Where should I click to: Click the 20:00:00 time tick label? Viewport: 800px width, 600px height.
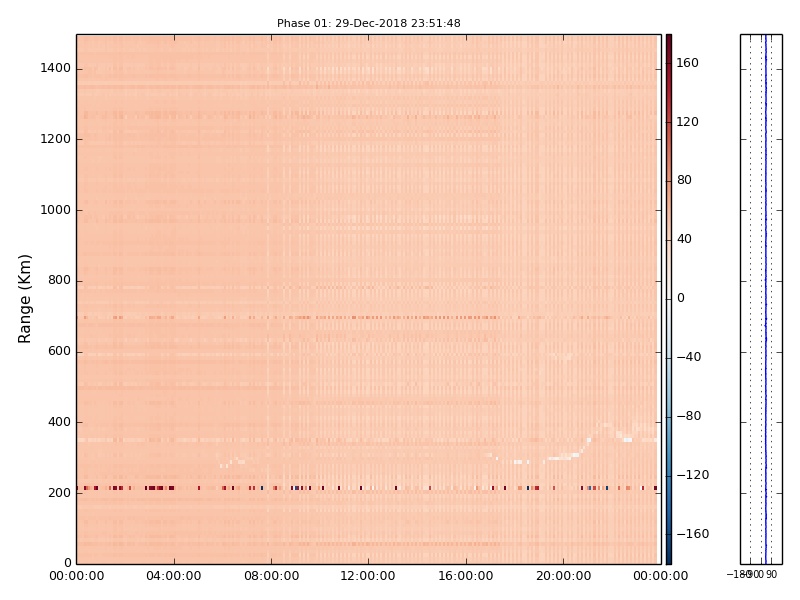[563, 576]
